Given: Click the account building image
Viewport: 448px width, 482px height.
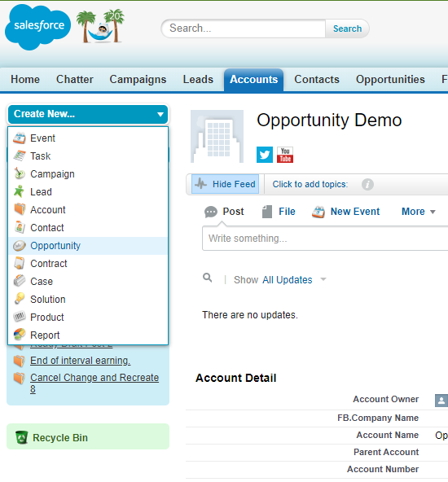Looking at the screenshot, I should point(217,136).
